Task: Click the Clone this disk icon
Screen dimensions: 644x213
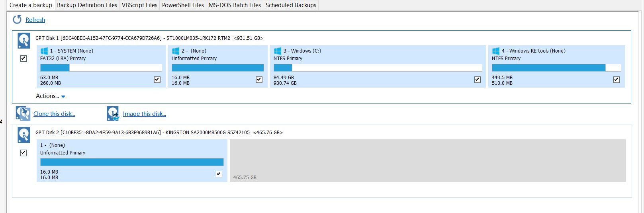Action: [23, 113]
